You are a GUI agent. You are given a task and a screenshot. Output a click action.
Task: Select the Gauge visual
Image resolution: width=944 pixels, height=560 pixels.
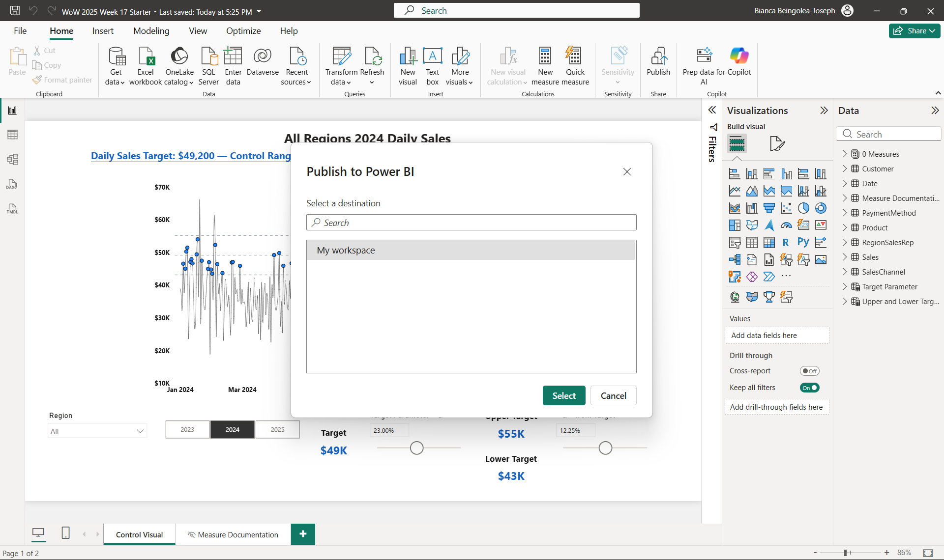coord(786,225)
